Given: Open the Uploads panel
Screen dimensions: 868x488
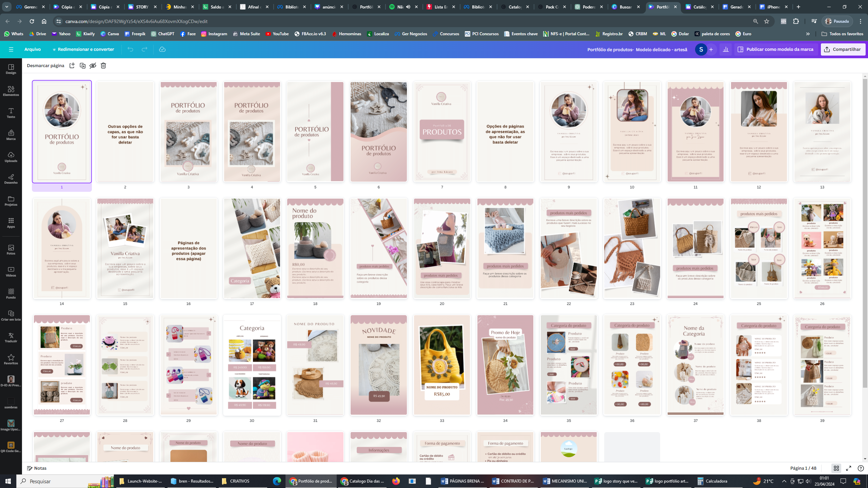Looking at the screenshot, I should click(11, 157).
